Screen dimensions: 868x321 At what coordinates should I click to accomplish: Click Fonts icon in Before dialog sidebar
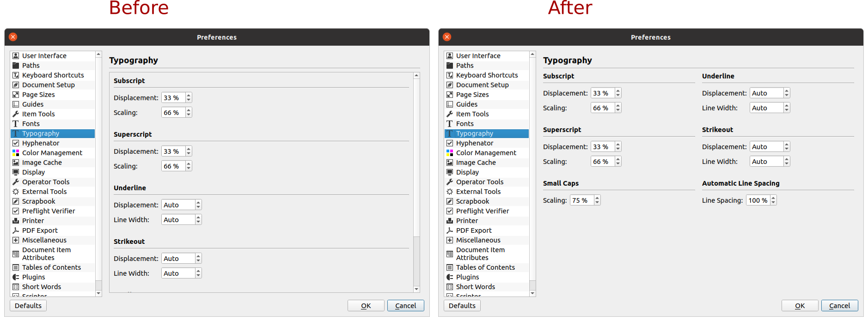[x=16, y=124]
